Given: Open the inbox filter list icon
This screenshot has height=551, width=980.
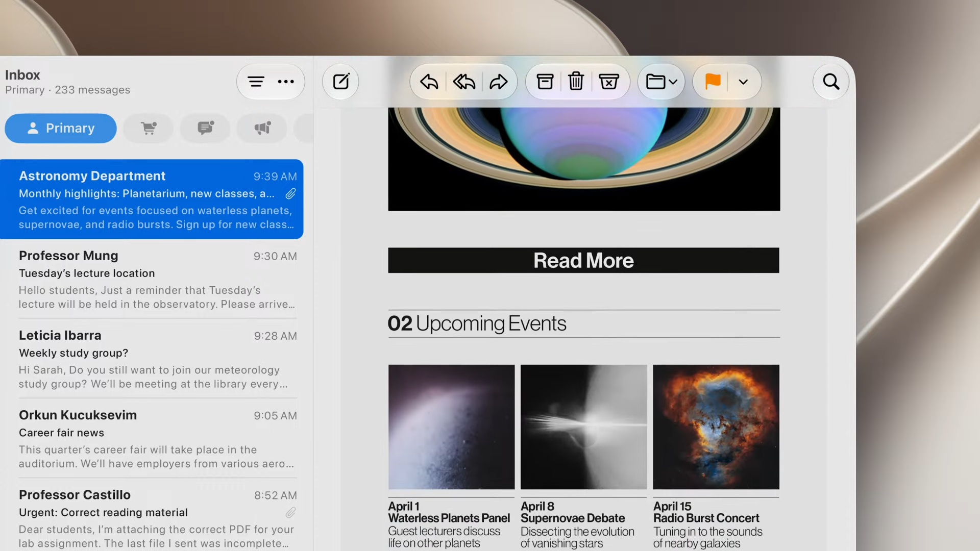Looking at the screenshot, I should point(256,82).
